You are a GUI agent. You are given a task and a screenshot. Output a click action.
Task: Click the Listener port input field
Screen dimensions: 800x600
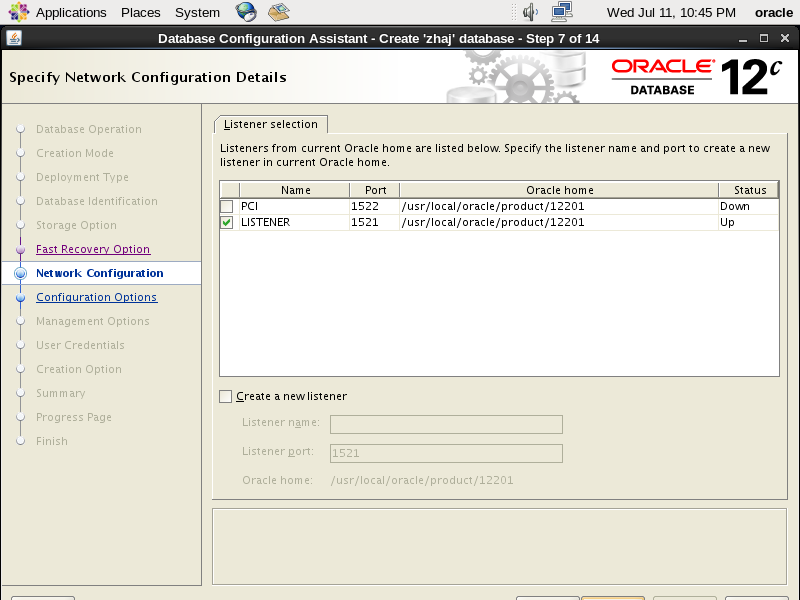pos(446,454)
